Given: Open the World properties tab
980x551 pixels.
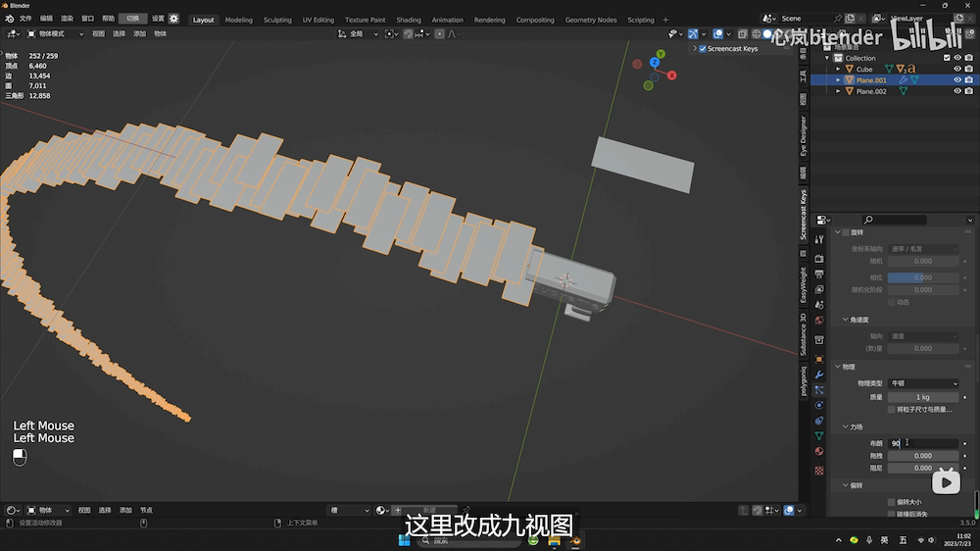Looking at the screenshot, I should [818, 321].
